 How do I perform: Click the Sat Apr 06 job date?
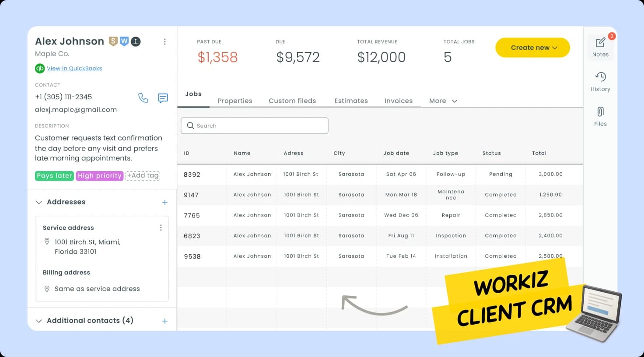(401, 174)
